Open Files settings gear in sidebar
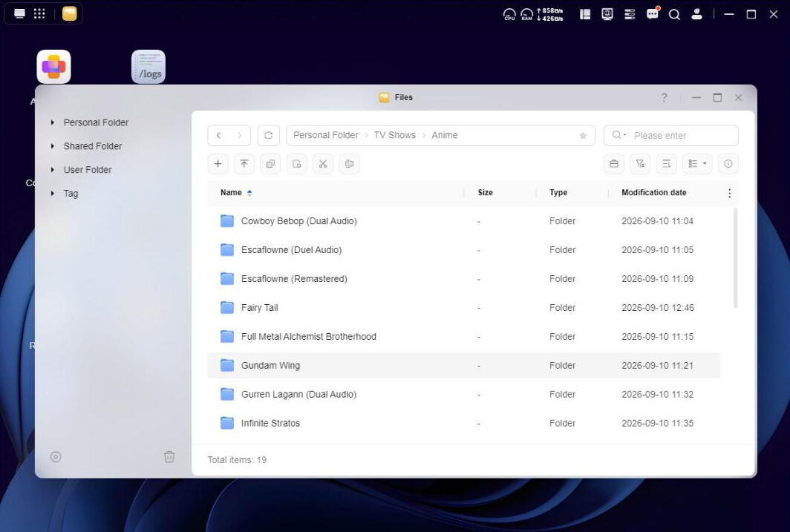This screenshot has height=532, width=790. [x=56, y=456]
